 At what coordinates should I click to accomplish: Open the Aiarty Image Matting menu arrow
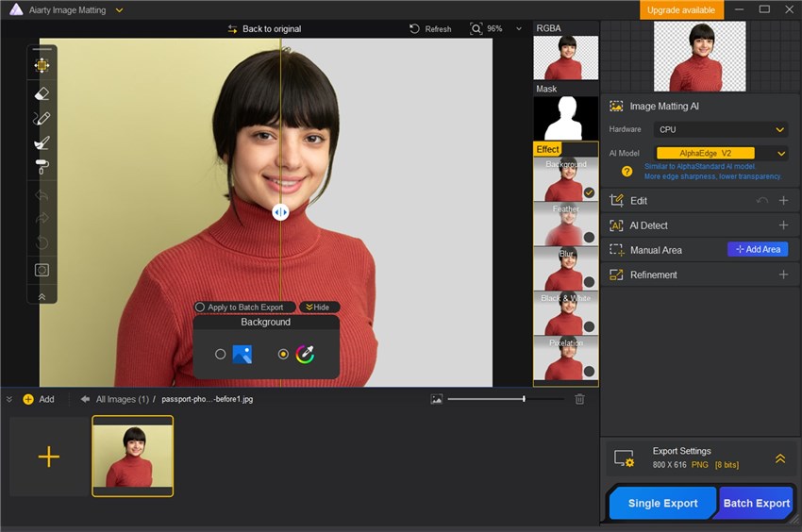point(119,9)
